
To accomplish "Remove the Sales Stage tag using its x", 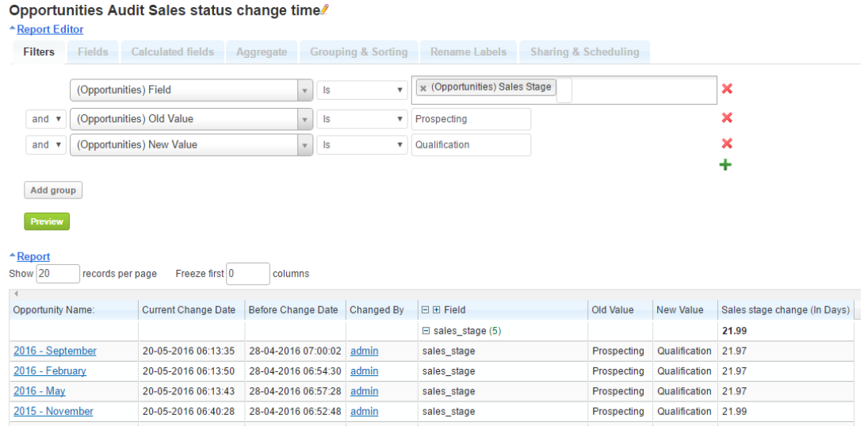I will coord(423,88).
